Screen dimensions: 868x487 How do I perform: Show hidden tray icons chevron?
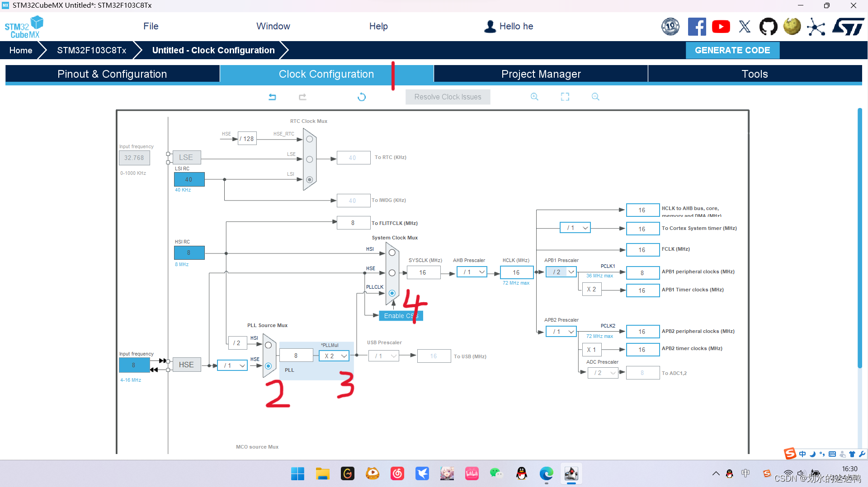716,473
